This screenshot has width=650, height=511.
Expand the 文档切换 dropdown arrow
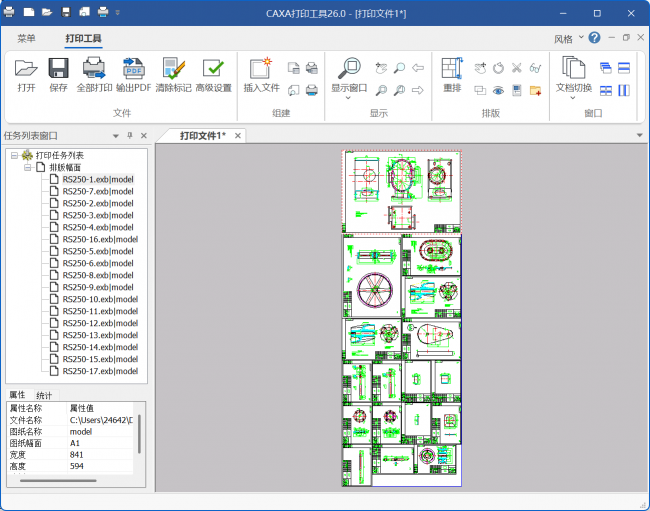point(573,98)
